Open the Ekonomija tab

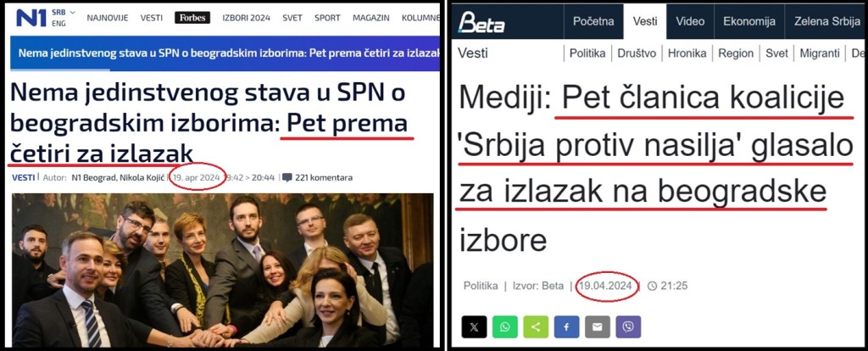pos(749,21)
